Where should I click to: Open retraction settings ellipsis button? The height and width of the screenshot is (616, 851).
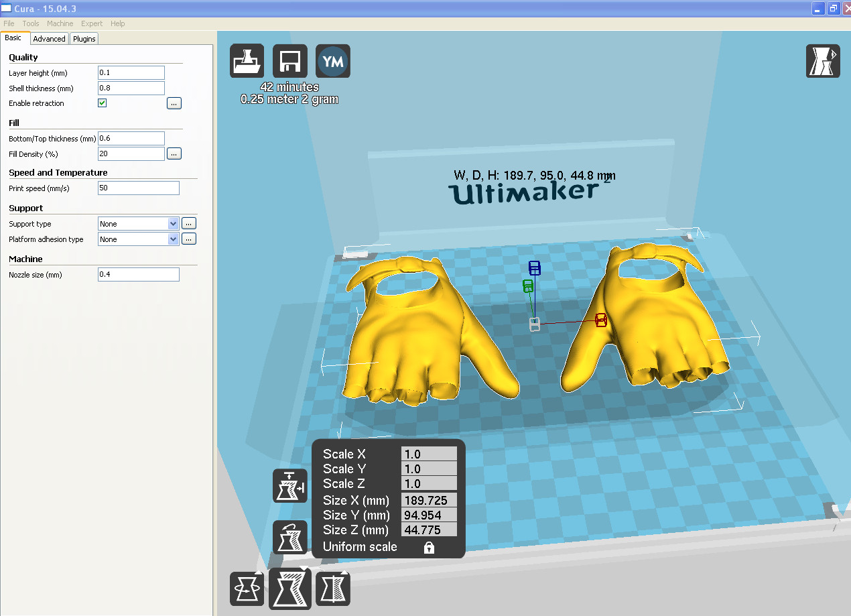click(174, 103)
